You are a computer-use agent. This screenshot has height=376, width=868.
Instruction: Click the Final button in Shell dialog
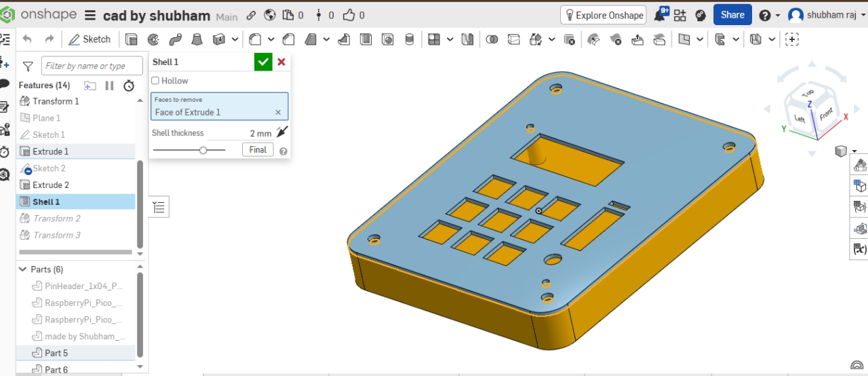coord(258,150)
